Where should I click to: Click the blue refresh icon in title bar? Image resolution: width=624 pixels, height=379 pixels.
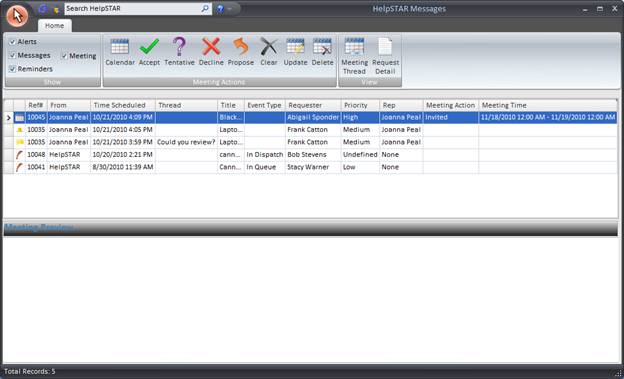point(43,8)
